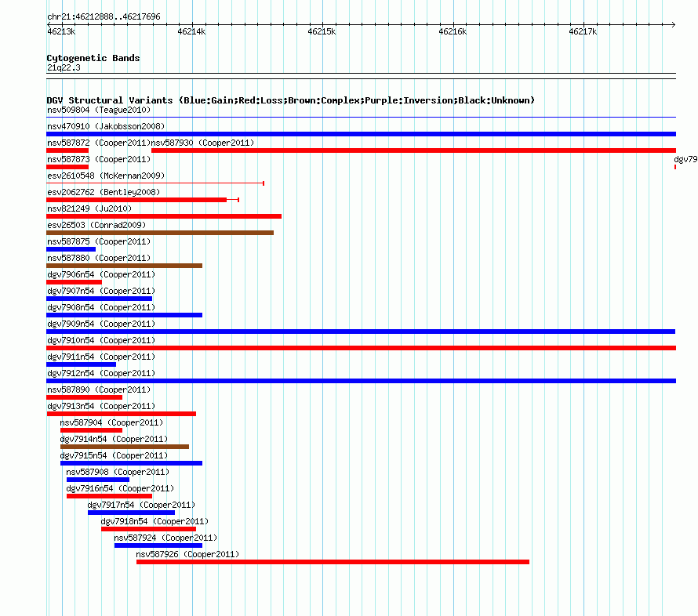This screenshot has height=616, width=698.
Task: Click the nsv509804 (Teague2010) thin blue variant line
Action: 361,118
